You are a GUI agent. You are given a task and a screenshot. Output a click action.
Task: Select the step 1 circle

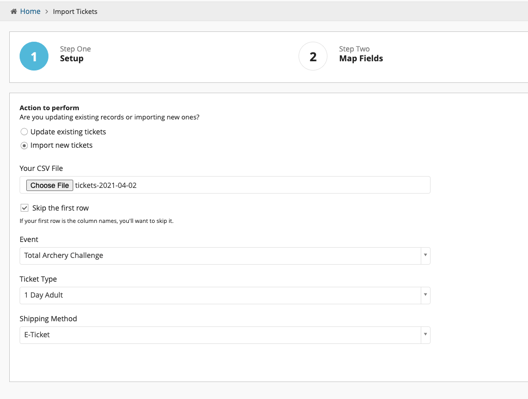[x=34, y=56]
